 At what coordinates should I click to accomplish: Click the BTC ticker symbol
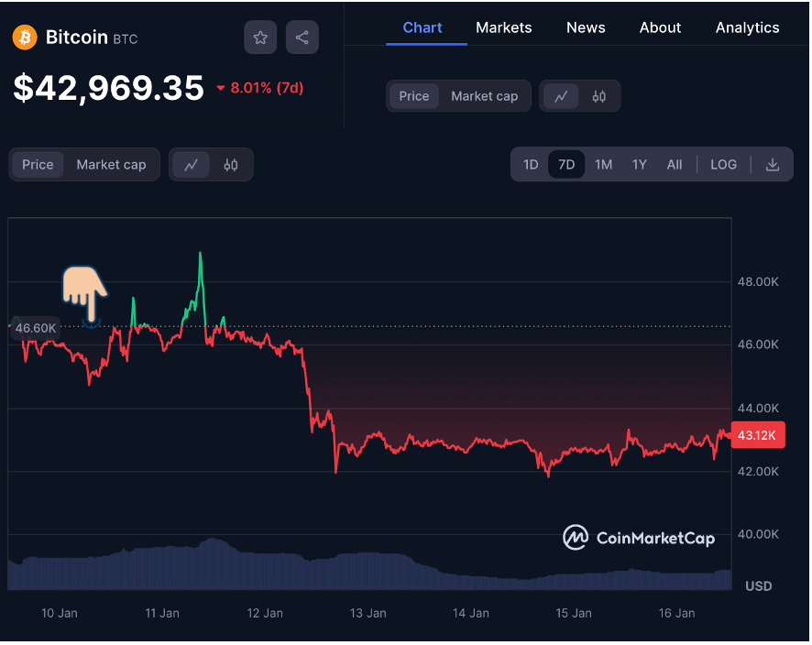(126, 39)
